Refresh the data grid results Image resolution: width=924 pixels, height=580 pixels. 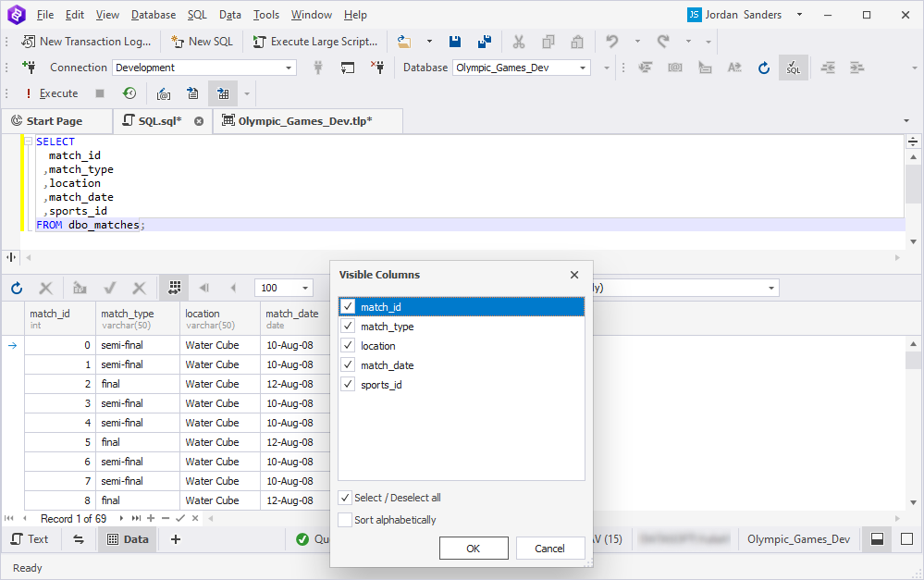pyautogui.click(x=17, y=288)
